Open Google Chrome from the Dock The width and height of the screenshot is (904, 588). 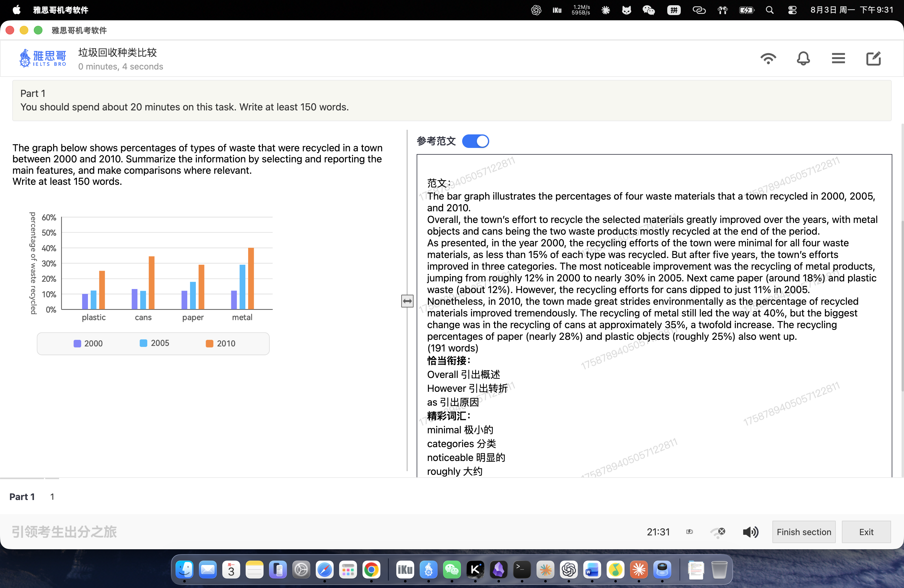(371, 569)
